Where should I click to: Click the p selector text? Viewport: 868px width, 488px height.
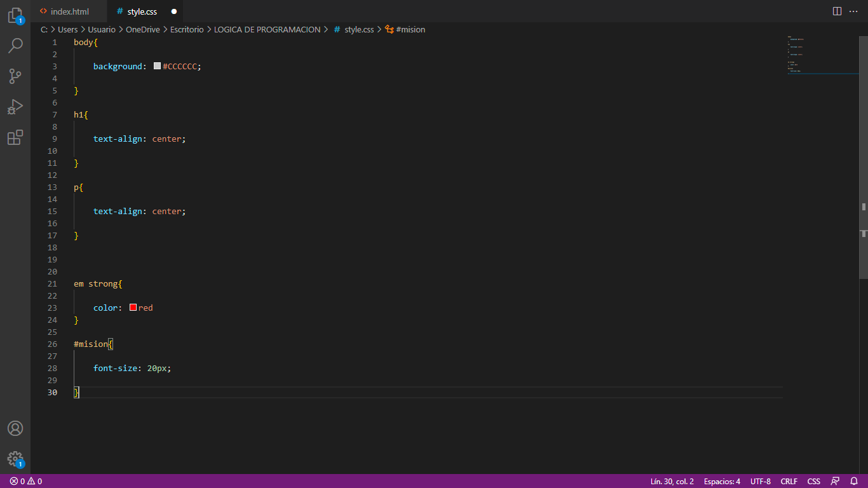[76, 187]
